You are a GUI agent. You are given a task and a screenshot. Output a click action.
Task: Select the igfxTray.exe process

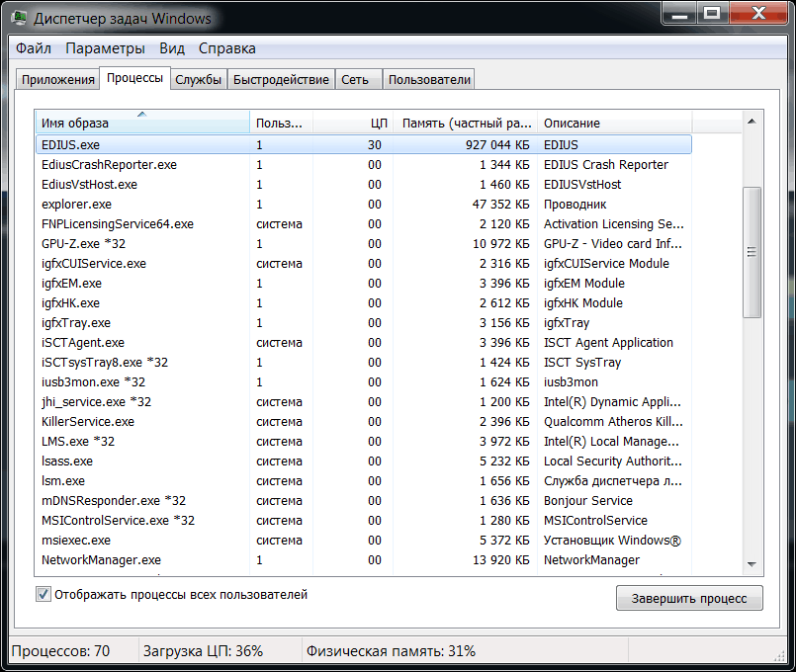tap(364, 323)
